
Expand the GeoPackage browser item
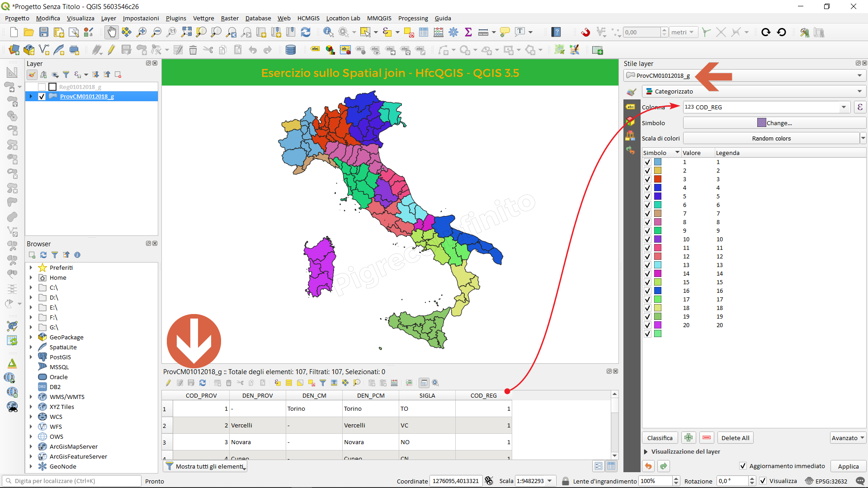pos(31,337)
